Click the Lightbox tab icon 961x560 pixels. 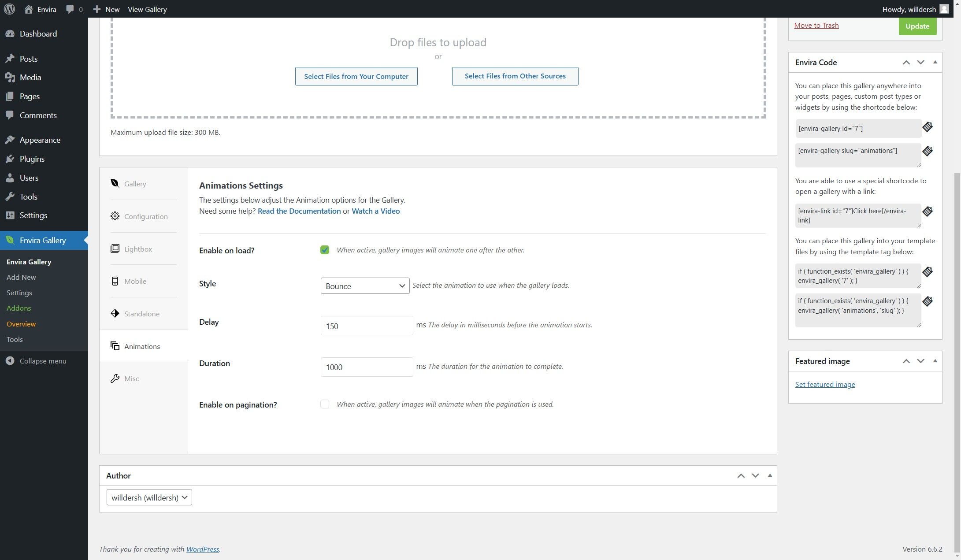point(115,248)
